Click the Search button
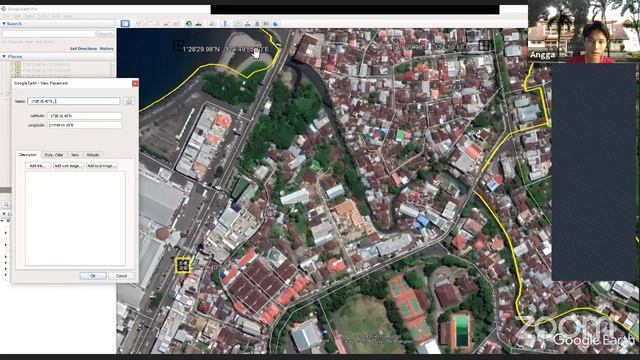The width and height of the screenshot is (640, 360). 105,34
